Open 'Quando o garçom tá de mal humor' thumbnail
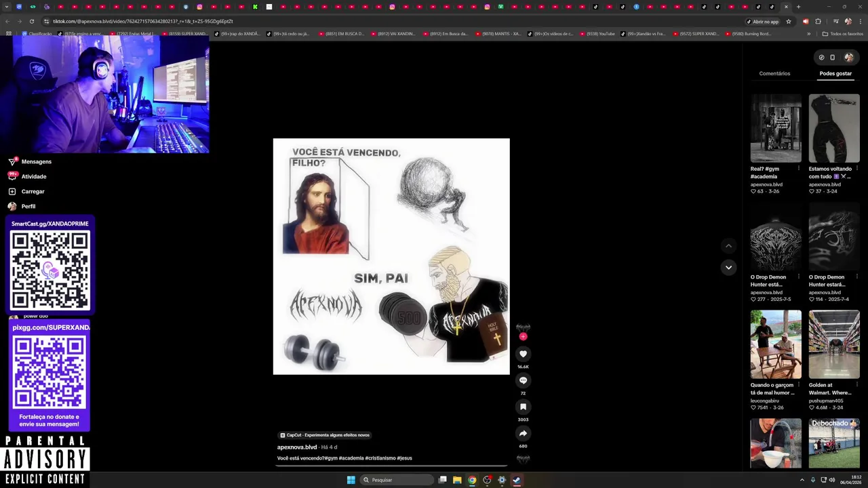 pyautogui.click(x=776, y=344)
